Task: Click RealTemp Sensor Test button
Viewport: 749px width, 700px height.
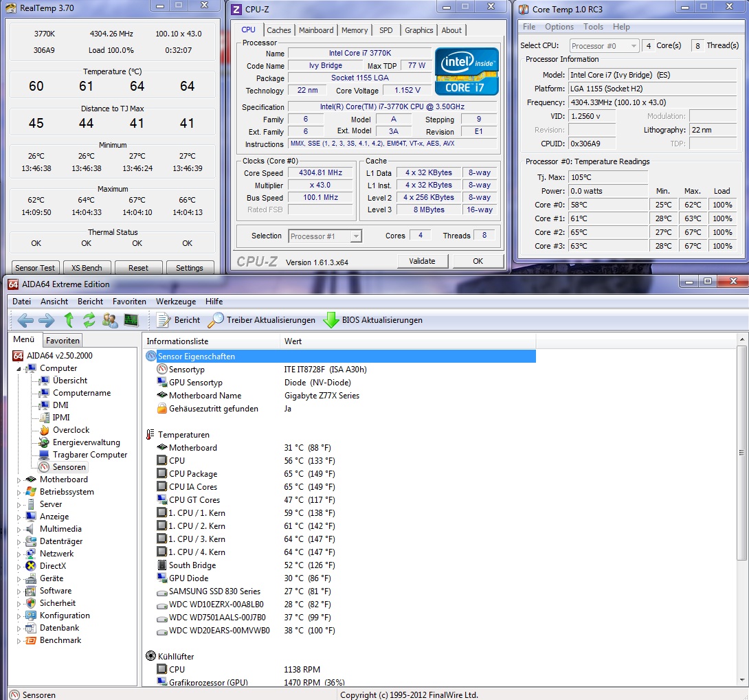Action: click(35, 268)
